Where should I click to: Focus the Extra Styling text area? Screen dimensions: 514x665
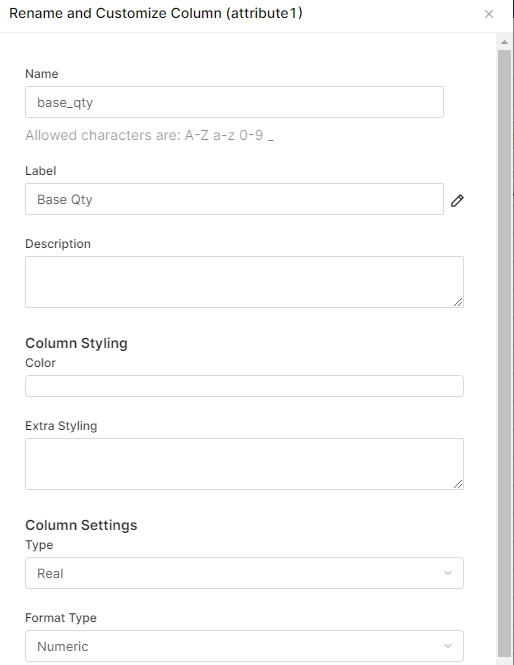[x=244, y=464]
